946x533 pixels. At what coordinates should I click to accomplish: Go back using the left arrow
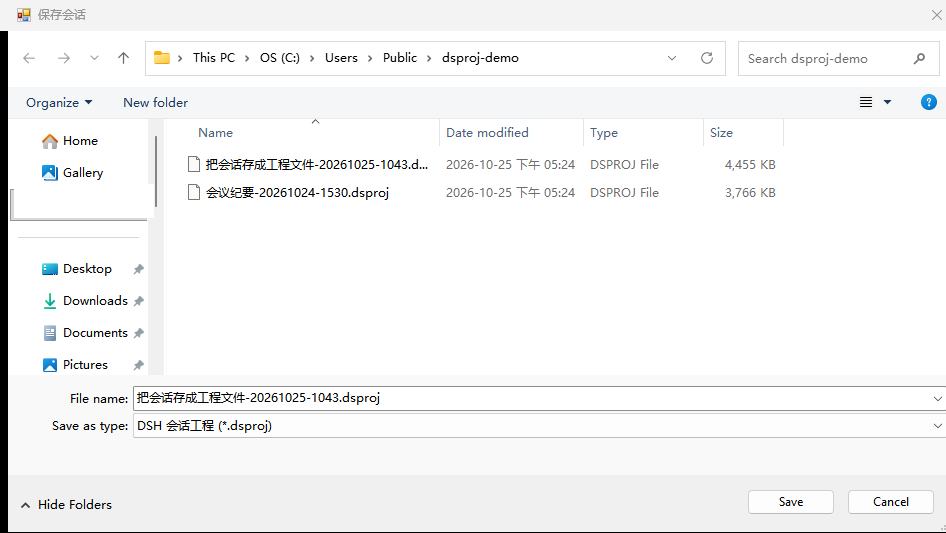coord(29,58)
